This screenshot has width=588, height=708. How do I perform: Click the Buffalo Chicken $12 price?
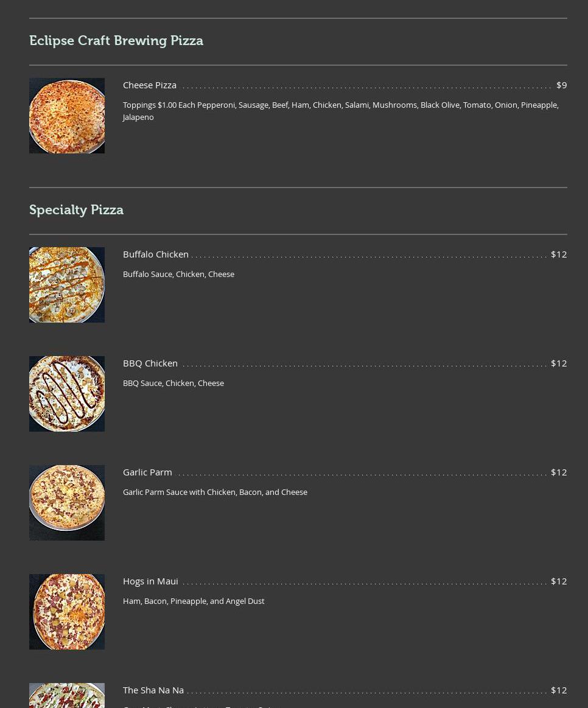(559, 254)
